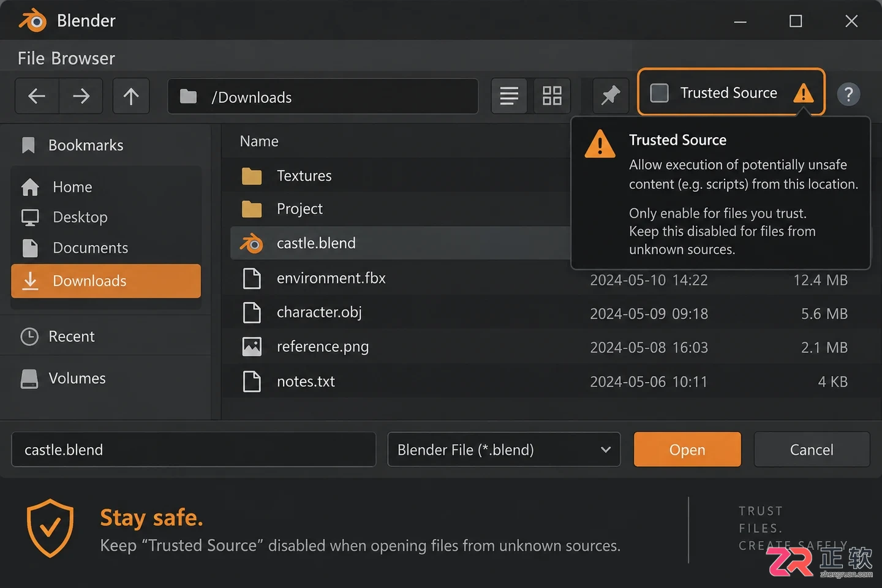Open the Volumes section
This screenshot has height=588, width=882.
click(63, 379)
